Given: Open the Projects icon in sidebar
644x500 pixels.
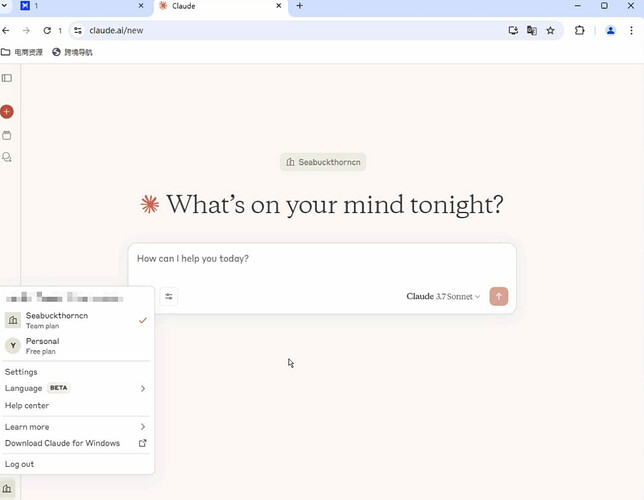Looking at the screenshot, I should point(7,135).
